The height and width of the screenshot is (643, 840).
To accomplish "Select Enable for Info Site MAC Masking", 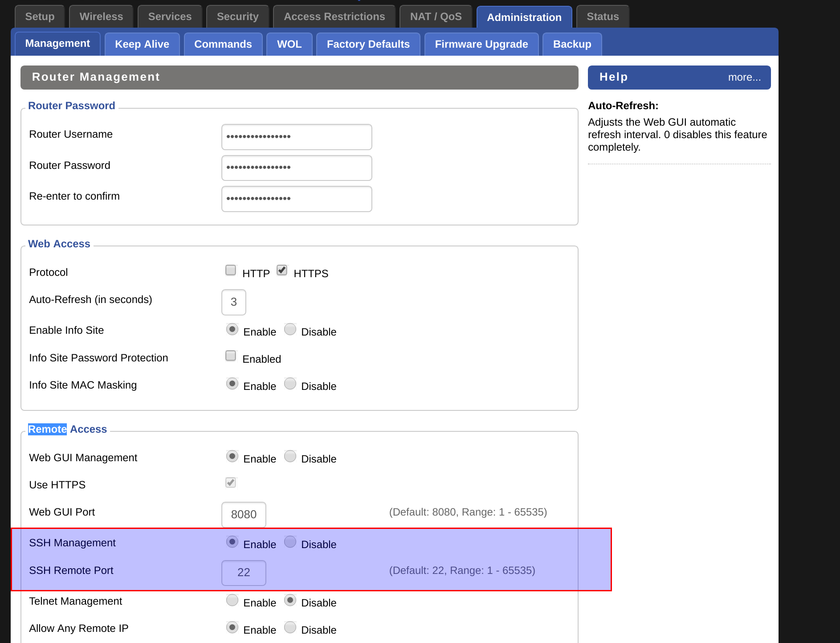I will 232,384.
